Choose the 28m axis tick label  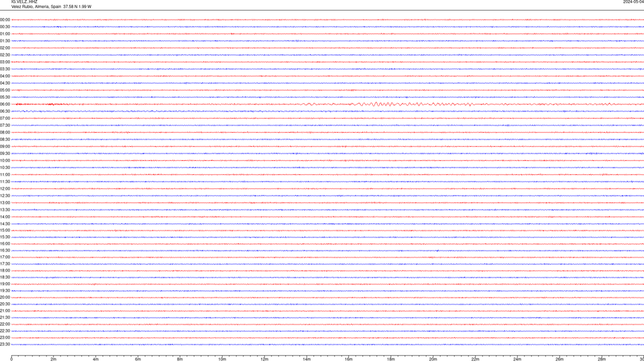coord(602,359)
